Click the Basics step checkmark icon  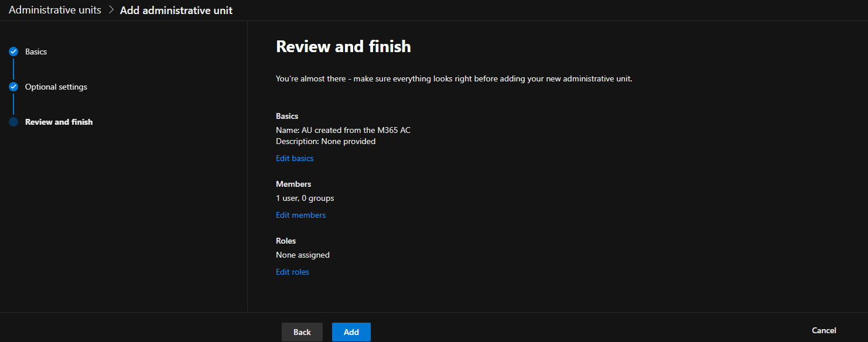(x=13, y=52)
